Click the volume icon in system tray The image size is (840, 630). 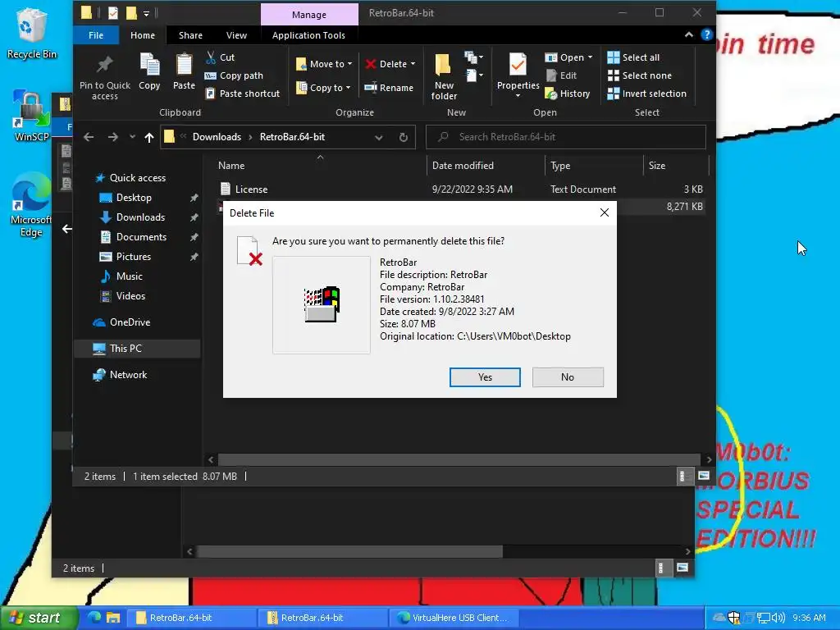[779, 618]
